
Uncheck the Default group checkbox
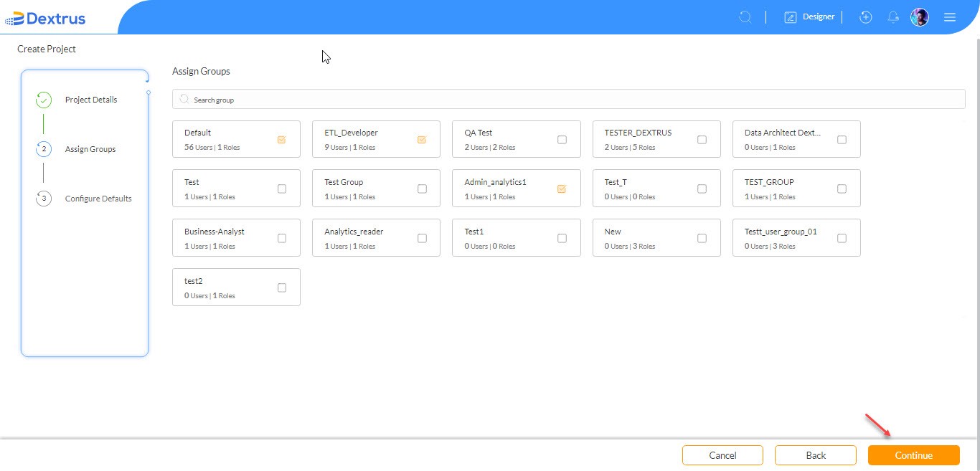pyautogui.click(x=281, y=140)
